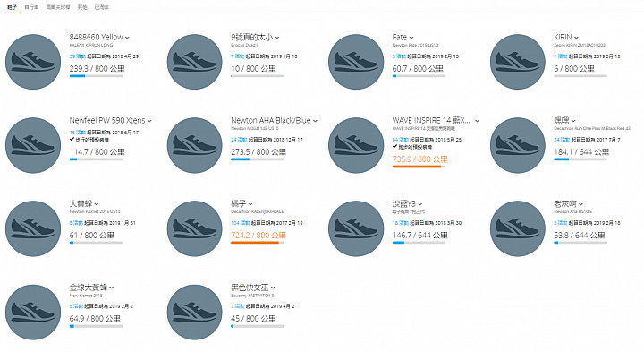Switch to the 自行車 tab
This screenshot has width=644, height=352.
(31, 7)
